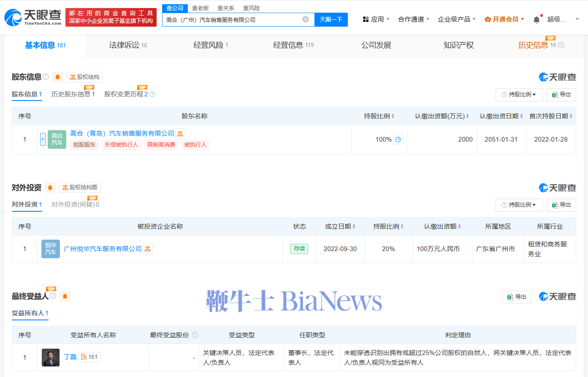Click the 悦华汽车 company logo
The width and height of the screenshot is (588, 377).
coord(51,249)
